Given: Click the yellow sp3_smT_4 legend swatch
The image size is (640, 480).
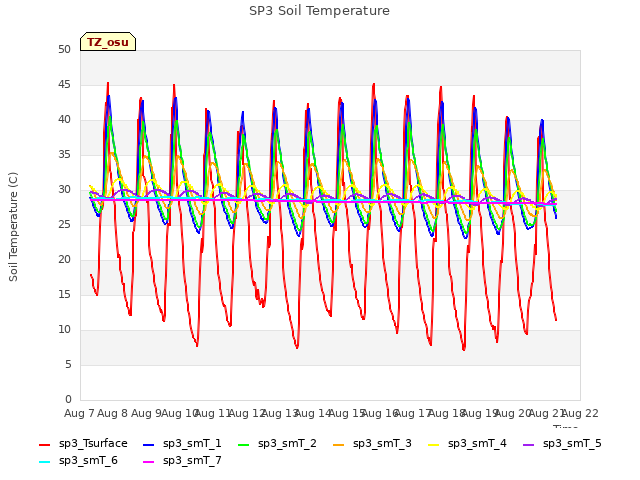Looking at the screenshot, I should [433, 444].
